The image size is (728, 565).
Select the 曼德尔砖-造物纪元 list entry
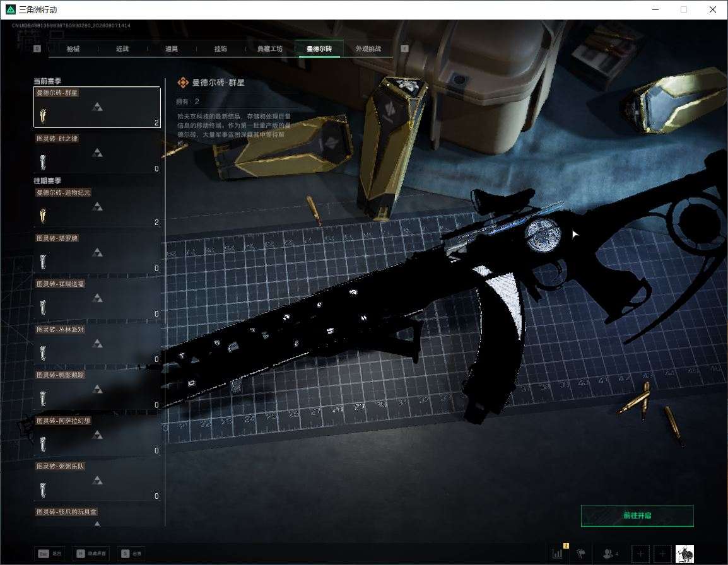(97, 207)
